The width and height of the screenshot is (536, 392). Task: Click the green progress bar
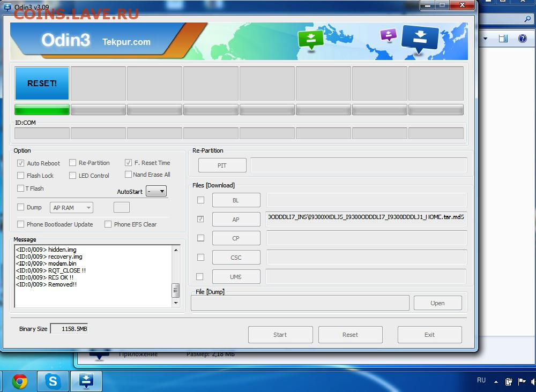(x=42, y=110)
